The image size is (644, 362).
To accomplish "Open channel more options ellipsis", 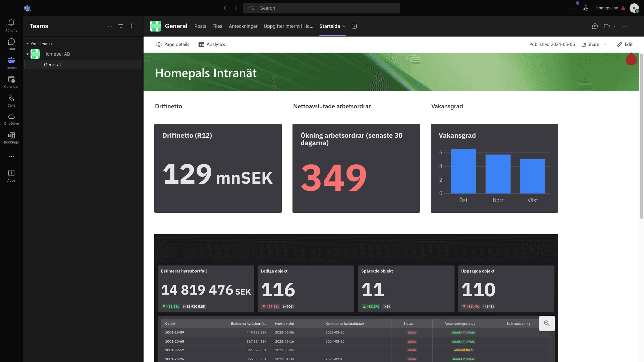I will (x=624, y=26).
